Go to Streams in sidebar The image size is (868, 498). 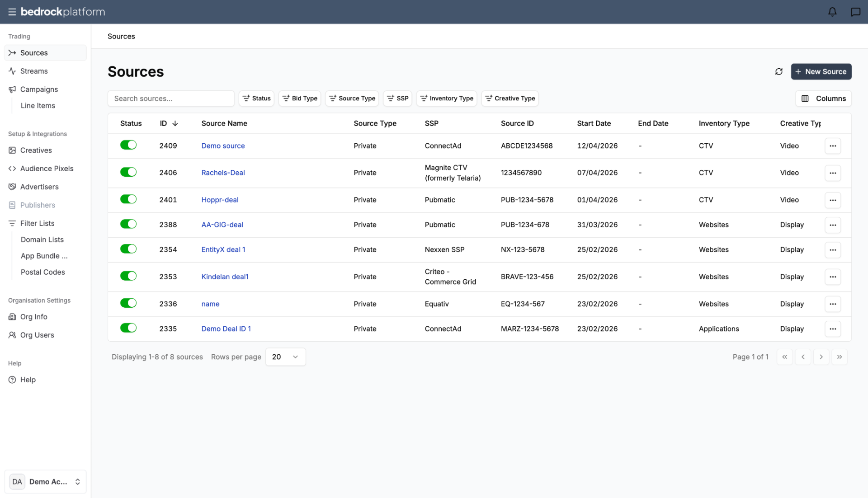point(45,71)
